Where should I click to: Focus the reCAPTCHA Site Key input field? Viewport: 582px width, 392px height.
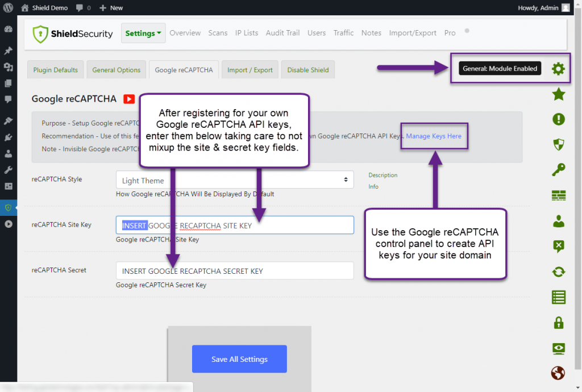point(235,225)
